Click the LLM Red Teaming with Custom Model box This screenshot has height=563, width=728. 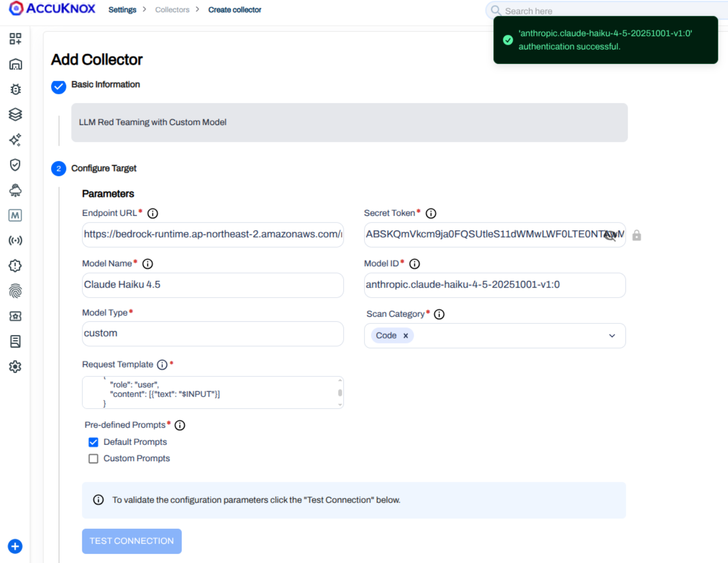click(x=349, y=123)
